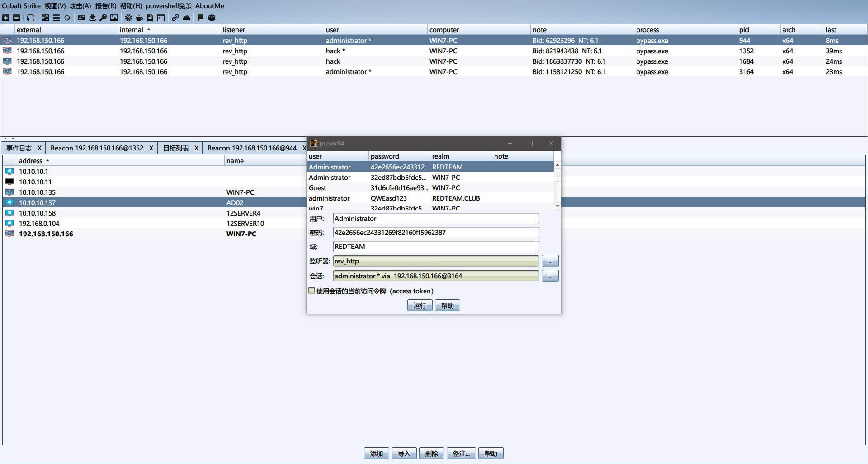Open session chooser button beside administrator via
Screen dimensions: 868x464
tap(550, 276)
